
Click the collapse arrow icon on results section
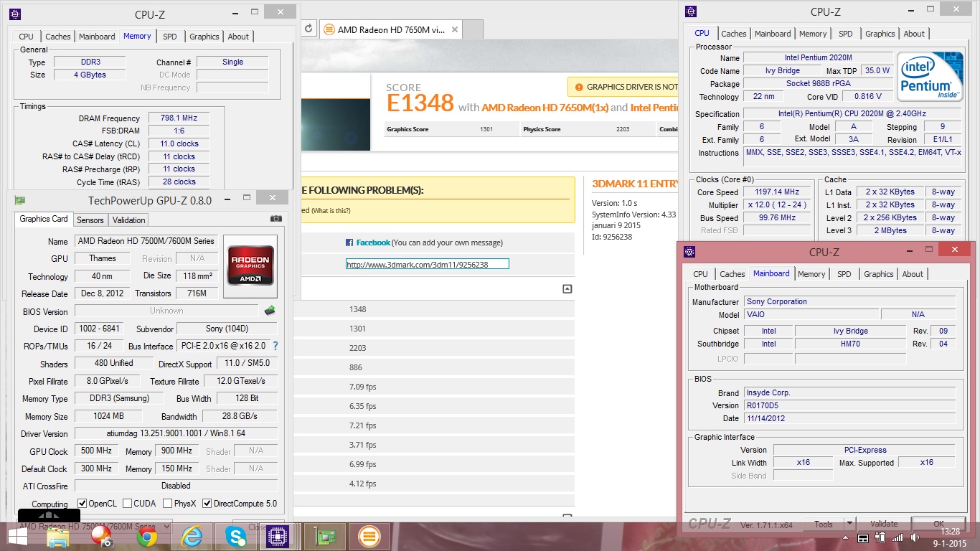tap(567, 289)
